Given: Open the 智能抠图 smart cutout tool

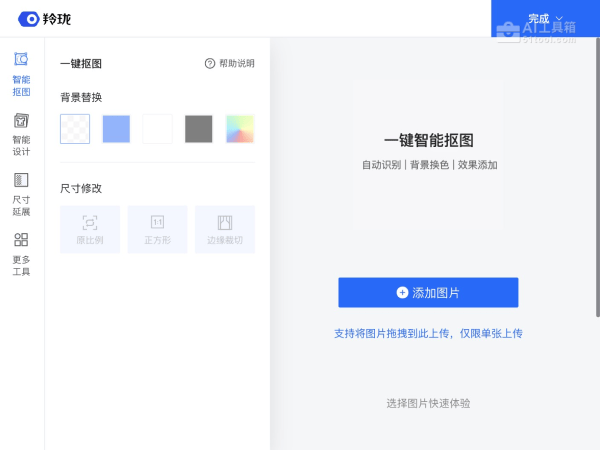Looking at the screenshot, I should pos(21,73).
